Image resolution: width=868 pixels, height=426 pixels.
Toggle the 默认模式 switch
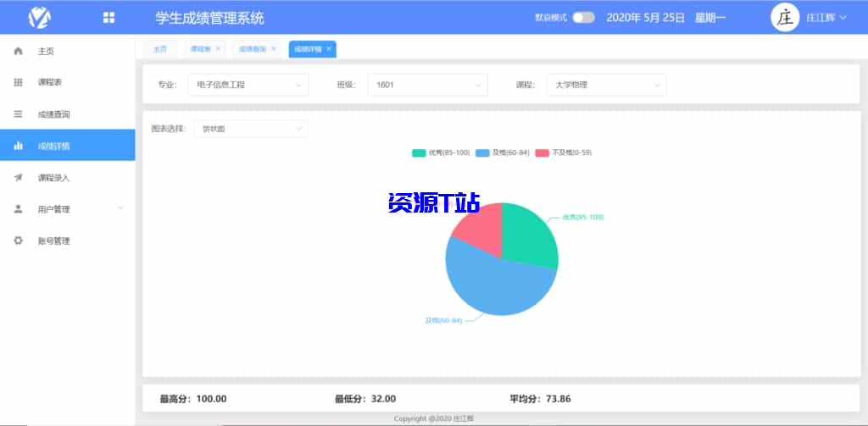click(583, 18)
